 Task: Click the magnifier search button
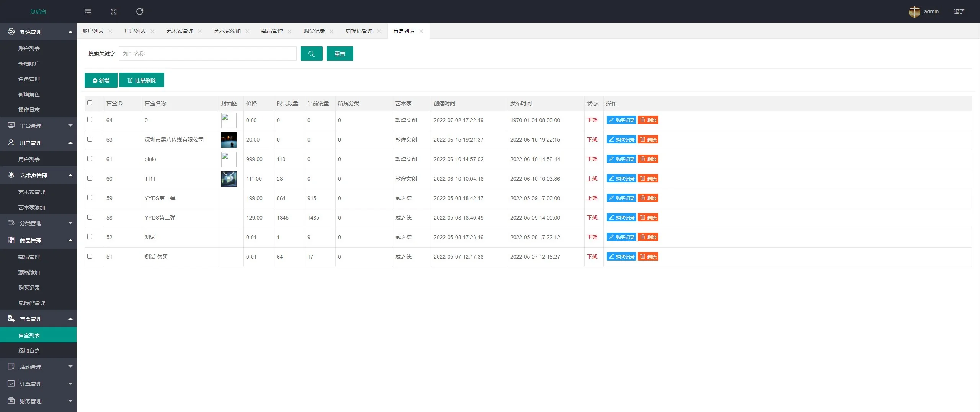click(311, 54)
